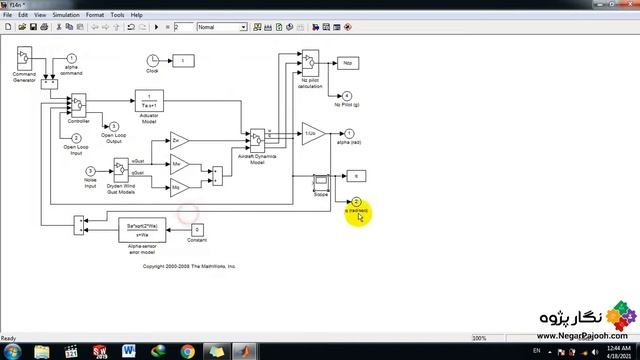This screenshot has width=640, height=360.
Task: Select the Zw gain block
Action: pos(180,141)
